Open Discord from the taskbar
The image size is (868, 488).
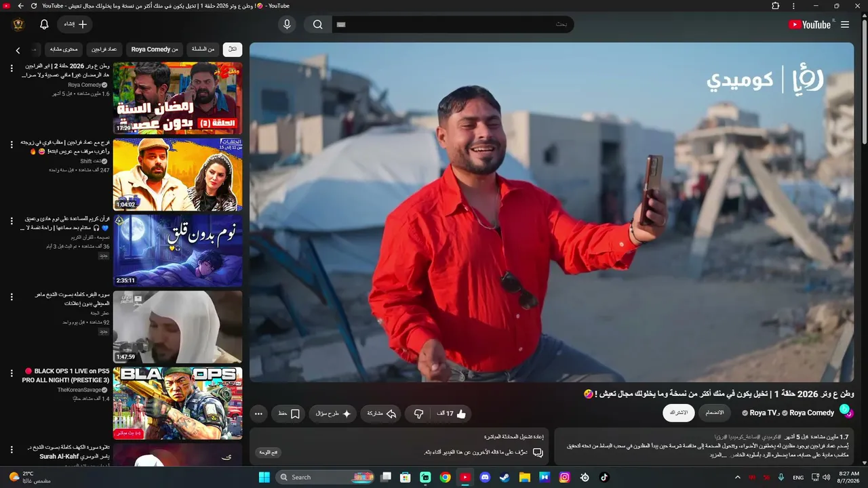point(485,477)
